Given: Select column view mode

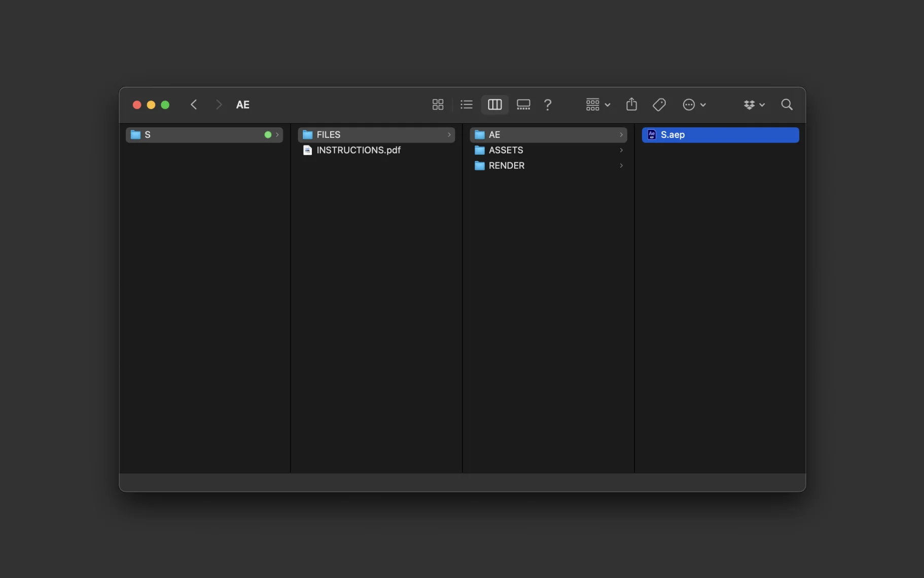Looking at the screenshot, I should click(x=494, y=104).
